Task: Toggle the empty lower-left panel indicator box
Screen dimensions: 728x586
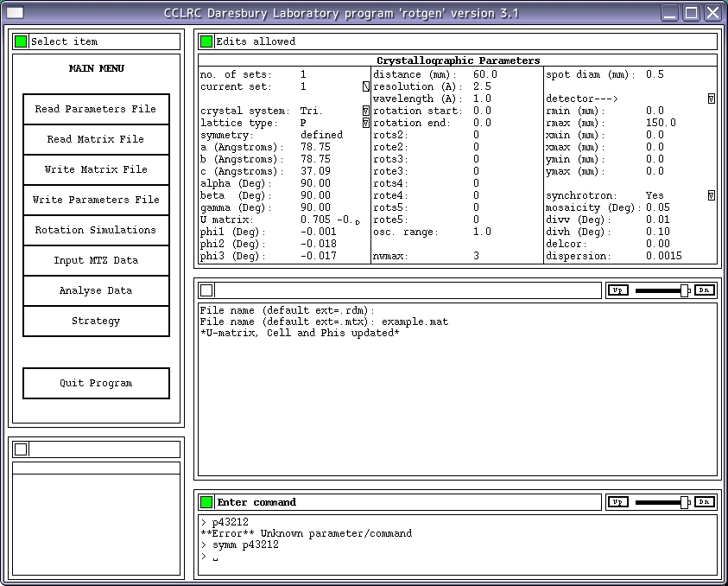Action: (21, 449)
